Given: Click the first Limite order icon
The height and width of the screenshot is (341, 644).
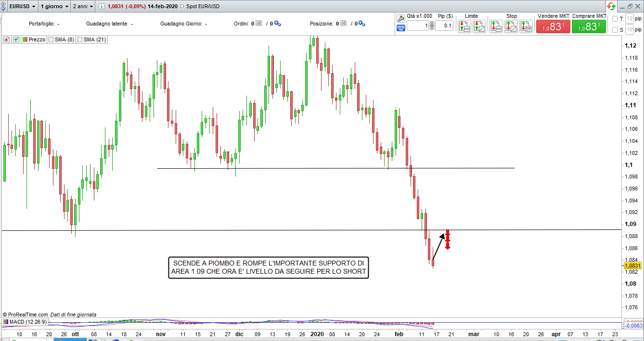Looking at the screenshot, I should pyautogui.click(x=464, y=26).
